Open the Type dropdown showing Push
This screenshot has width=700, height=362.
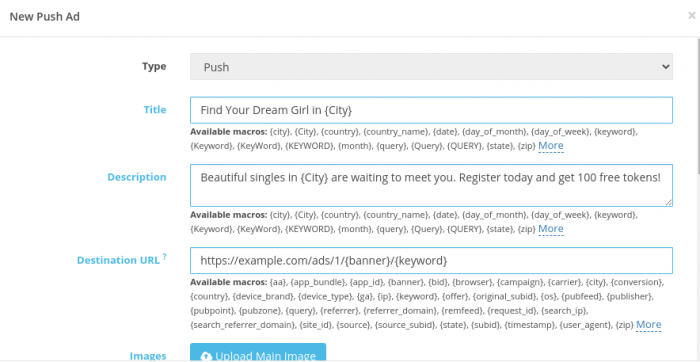click(431, 67)
